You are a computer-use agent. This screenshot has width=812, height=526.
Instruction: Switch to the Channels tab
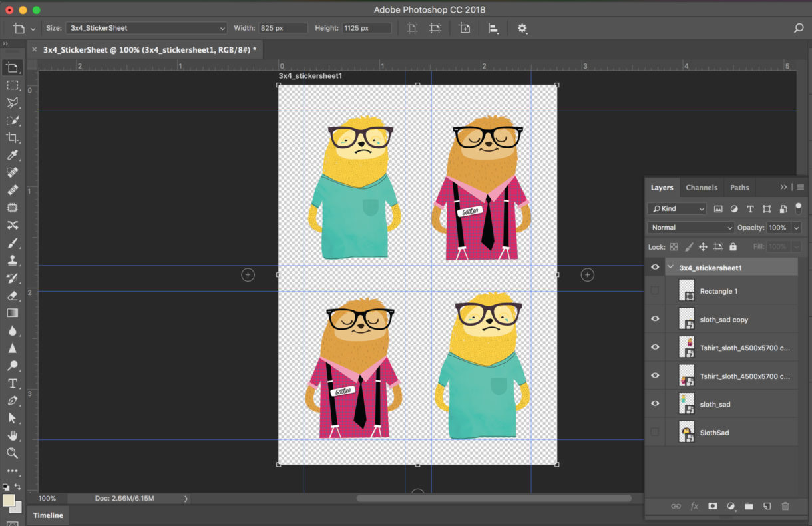click(x=702, y=188)
